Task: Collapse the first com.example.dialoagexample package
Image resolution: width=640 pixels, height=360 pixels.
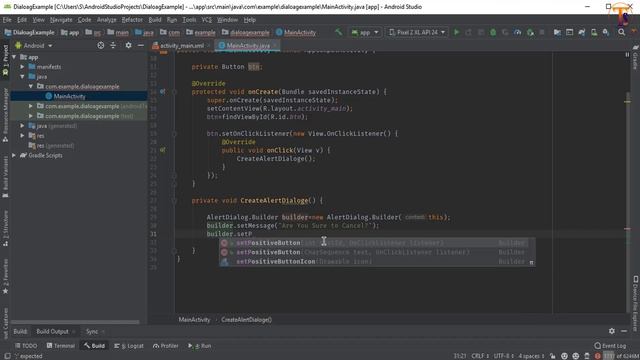Action: coord(31,87)
